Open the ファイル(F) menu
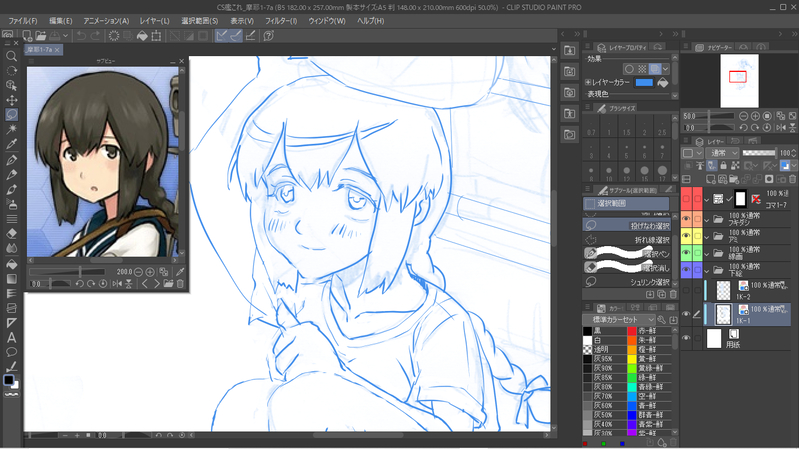Image resolution: width=799 pixels, height=449 pixels. tap(23, 21)
